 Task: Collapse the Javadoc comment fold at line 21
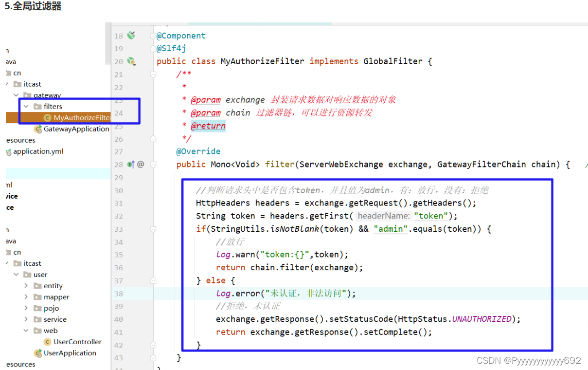click(x=152, y=74)
